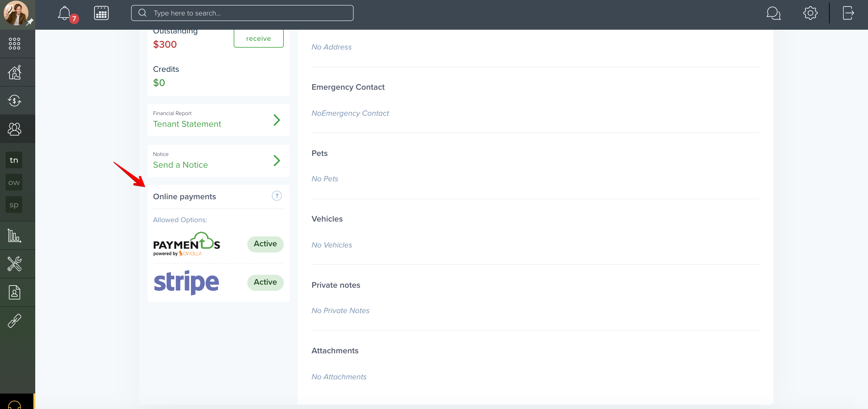Viewport: 868px width, 409px height.
Task: Click the search magnifier icon
Action: (x=143, y=13)
